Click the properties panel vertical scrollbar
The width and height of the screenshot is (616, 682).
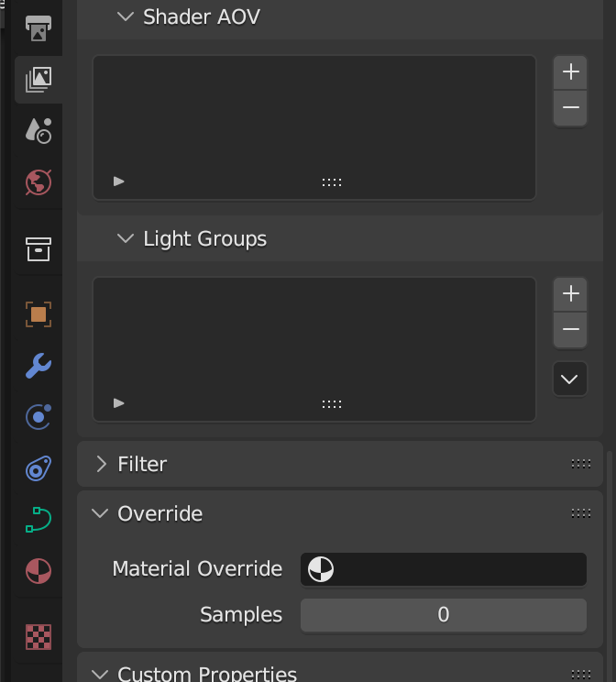tap(610, 566)
